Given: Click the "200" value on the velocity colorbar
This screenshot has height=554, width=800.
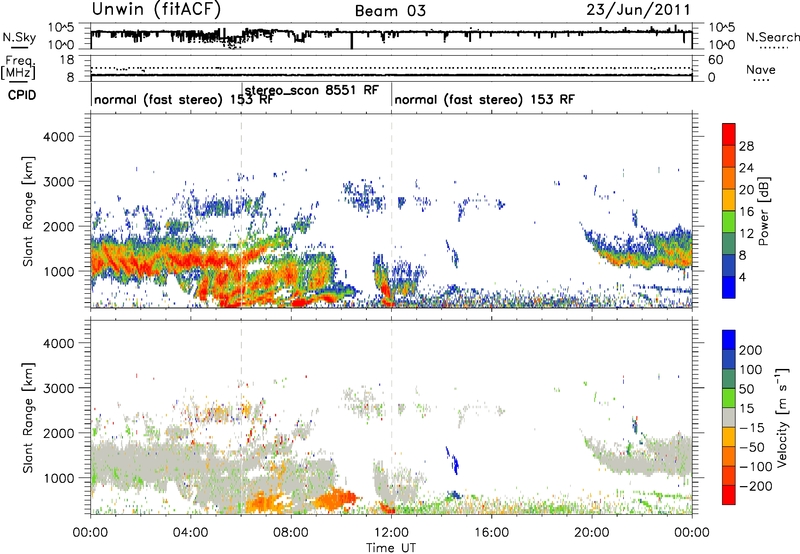Looking at the screenshot, I should click(751, 350).
